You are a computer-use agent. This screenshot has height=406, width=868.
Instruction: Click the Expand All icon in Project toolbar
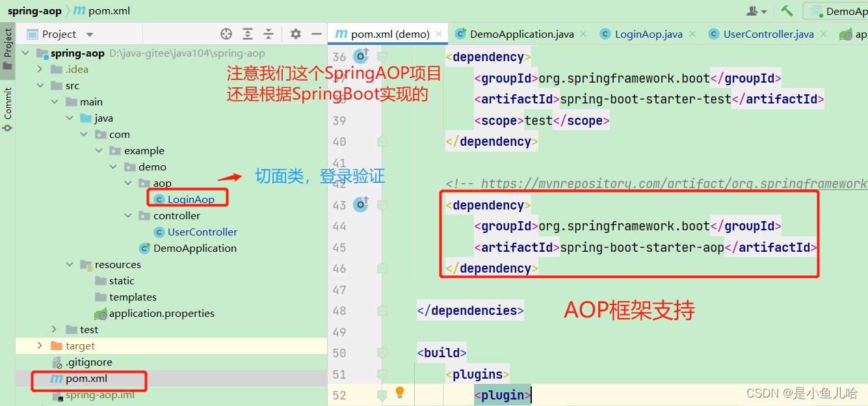248,34
